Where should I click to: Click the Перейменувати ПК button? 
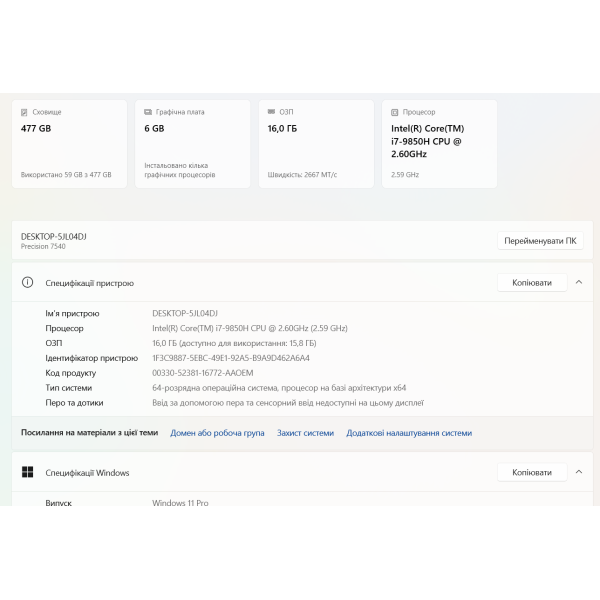tap(540, 241)
